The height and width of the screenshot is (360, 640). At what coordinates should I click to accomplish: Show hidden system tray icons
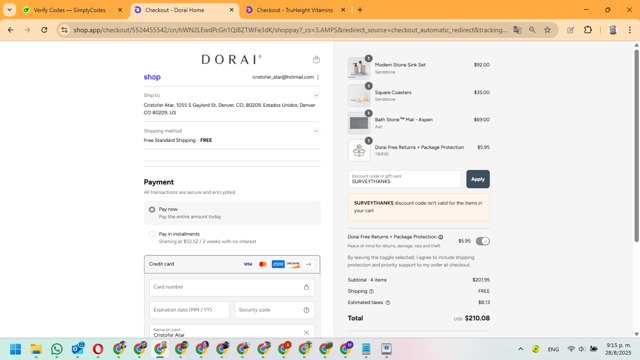520,349
